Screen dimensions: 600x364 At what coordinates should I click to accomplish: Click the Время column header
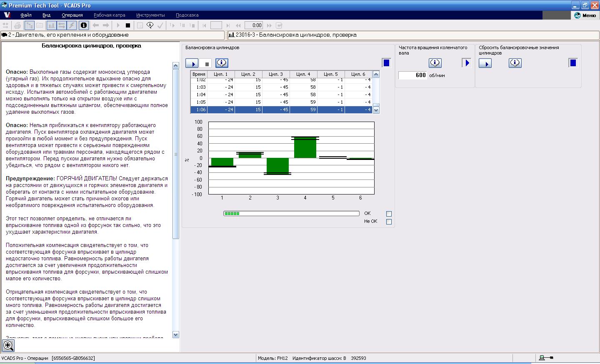(199, 74)
